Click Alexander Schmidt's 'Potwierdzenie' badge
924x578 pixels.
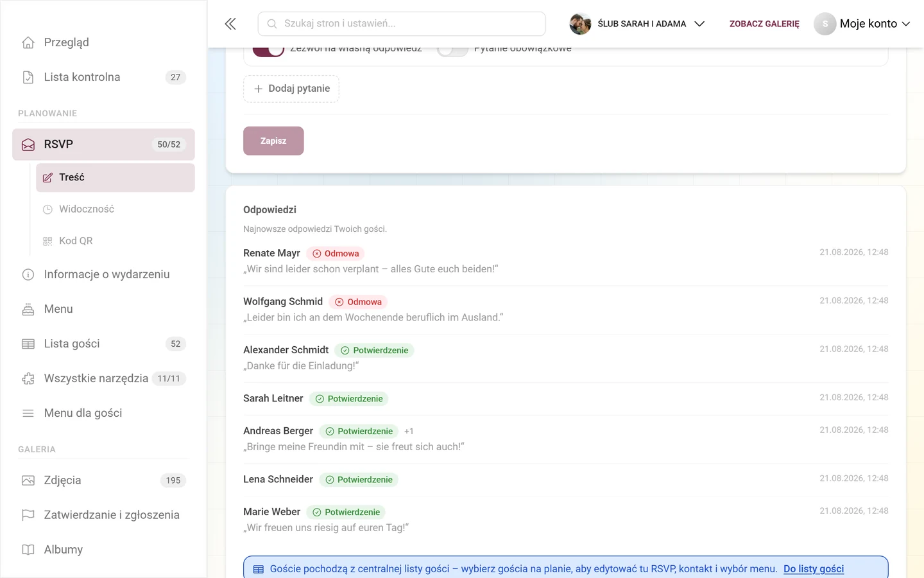375,351
